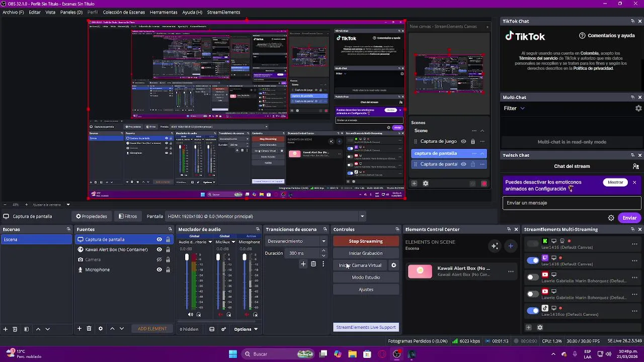Hide the Microphone source
Image resolution: width=644 pixels, height=362 pixels.
pyautogui.click(x=159, y=269)
